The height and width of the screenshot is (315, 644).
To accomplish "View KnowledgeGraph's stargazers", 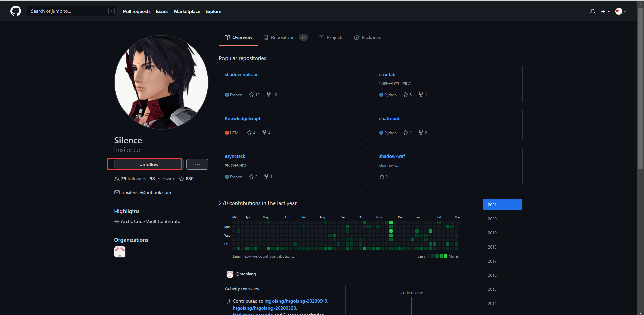I will point(251,133).
